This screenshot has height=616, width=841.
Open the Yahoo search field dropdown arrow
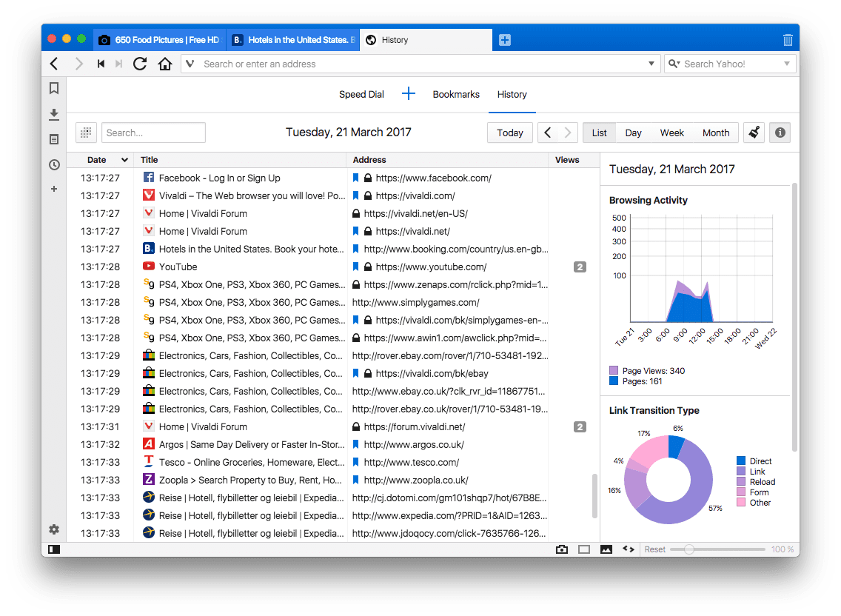click(x=787, y=64)
